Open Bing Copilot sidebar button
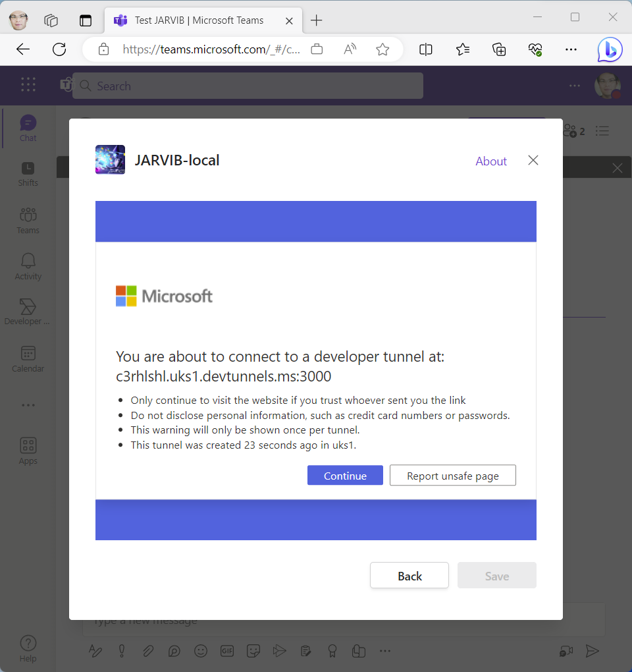The height and width of the screenshot is (672, 632). (x=610, y=49)
